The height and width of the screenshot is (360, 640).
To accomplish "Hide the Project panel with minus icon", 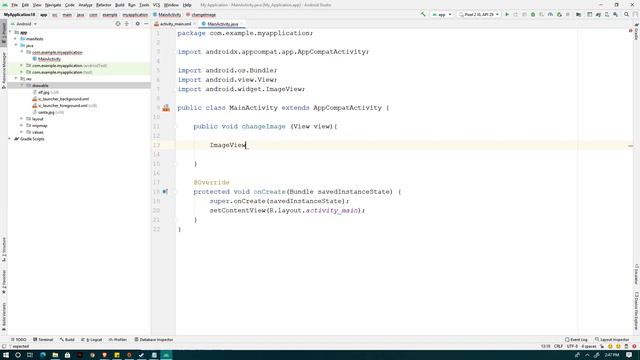I will click(146, 24).
